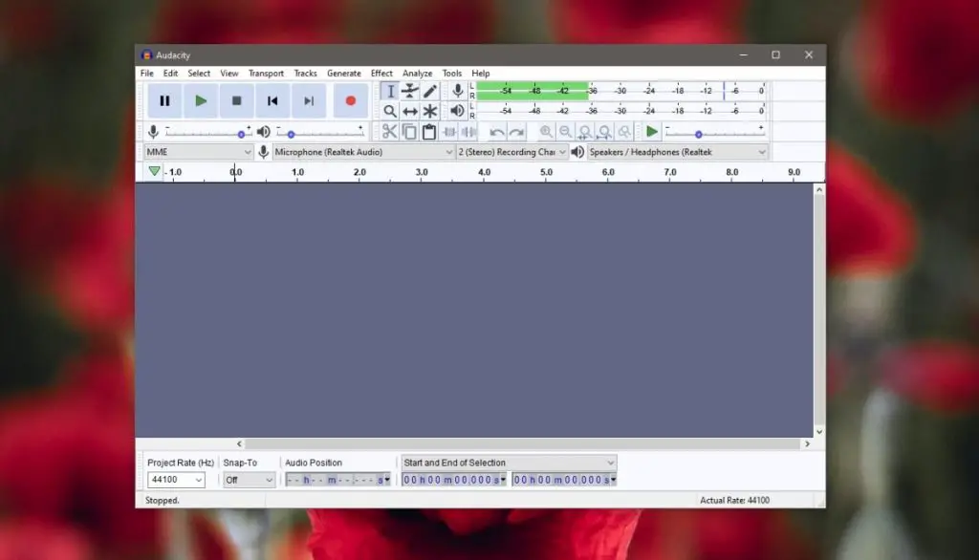979x560 pixels.
Task: Skip to Start of track
Action: click(272, 100)
